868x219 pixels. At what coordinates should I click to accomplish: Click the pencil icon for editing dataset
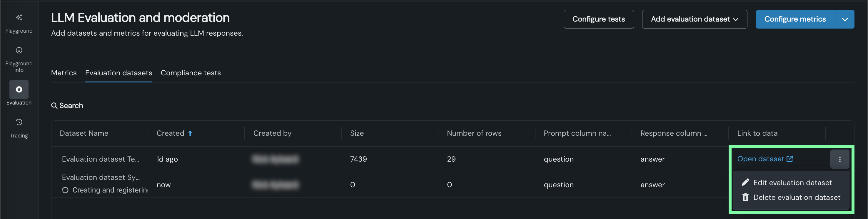745,182
